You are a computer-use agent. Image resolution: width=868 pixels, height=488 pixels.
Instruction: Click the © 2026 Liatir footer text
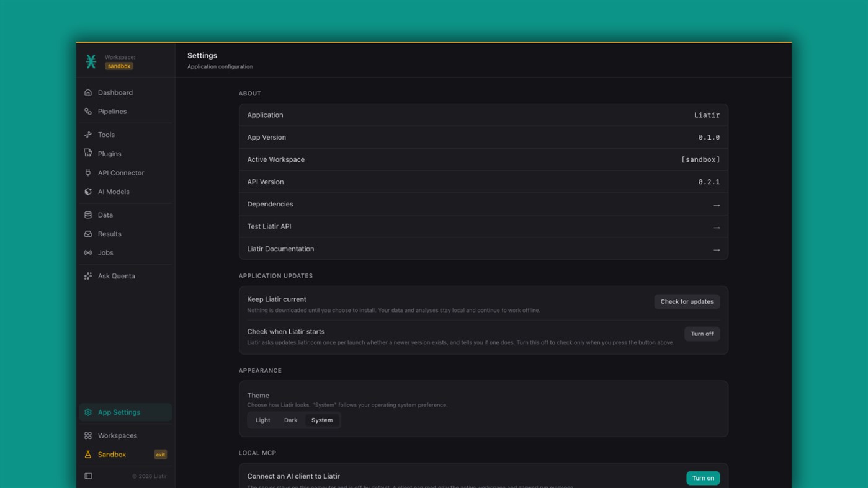click(x=149, y=476)
